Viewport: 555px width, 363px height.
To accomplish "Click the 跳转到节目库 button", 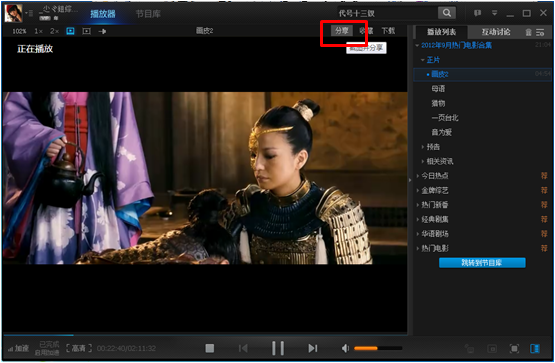I will (x=482, y=263).
